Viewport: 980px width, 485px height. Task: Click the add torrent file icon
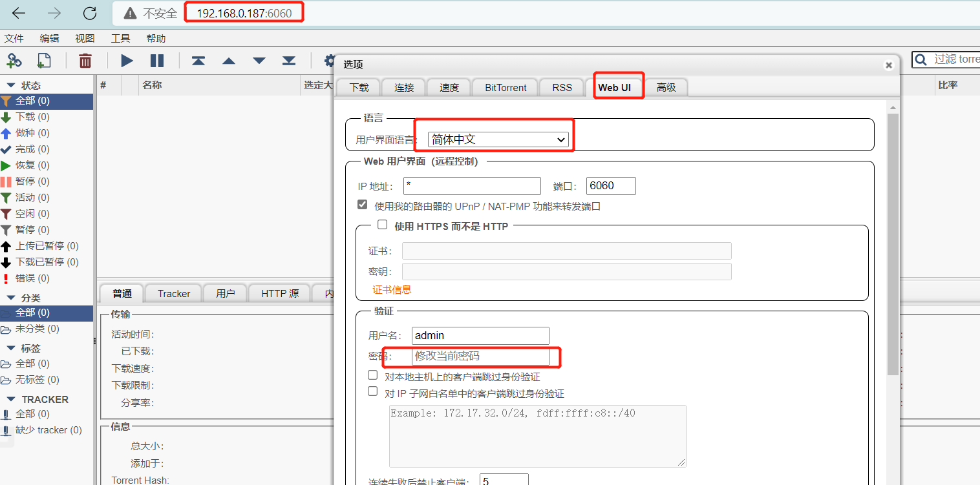click(x=44, y=61)
